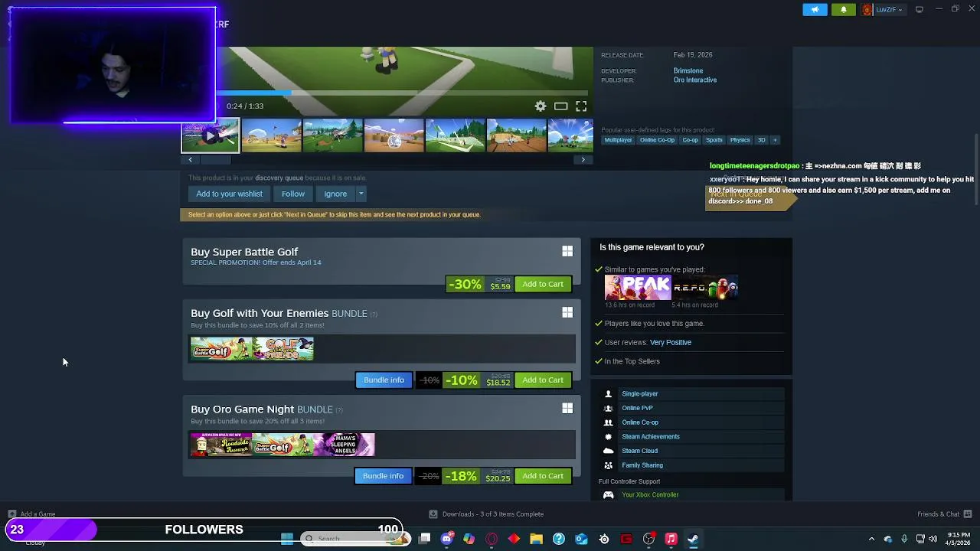Viewport: 980px width, 551px height.
Task: Show bundle help (?) for Oro Game Night
Action: 339,410
